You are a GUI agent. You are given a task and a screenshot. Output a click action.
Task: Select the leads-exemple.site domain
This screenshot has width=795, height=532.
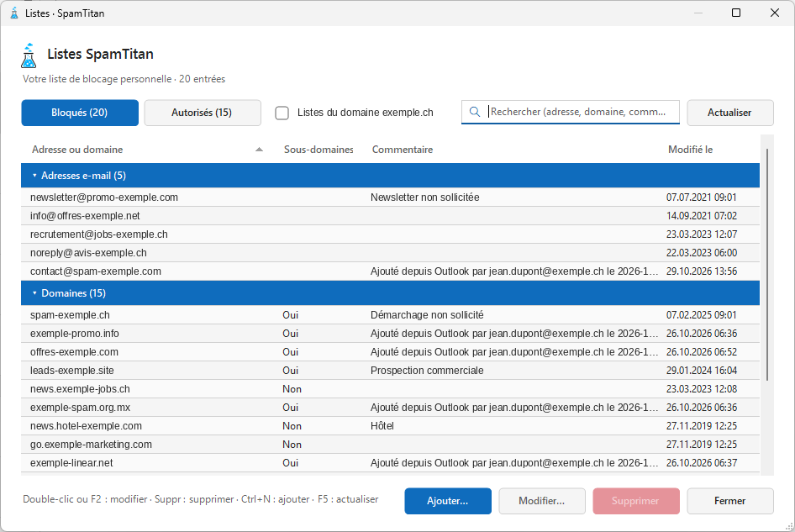pyautogui.click(x=391, y=371)
